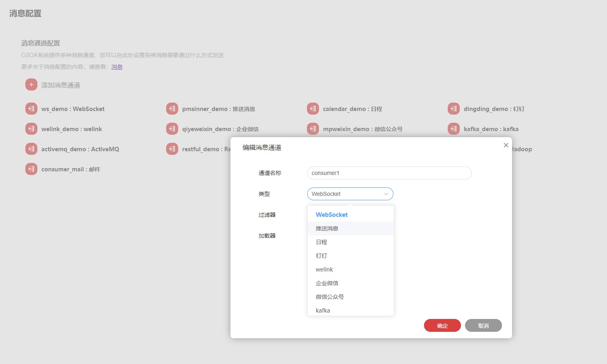The height and width of the screenshot is (364, 607).
Task: Click the dingding_demo channel icon
Action: pos(454,109)
